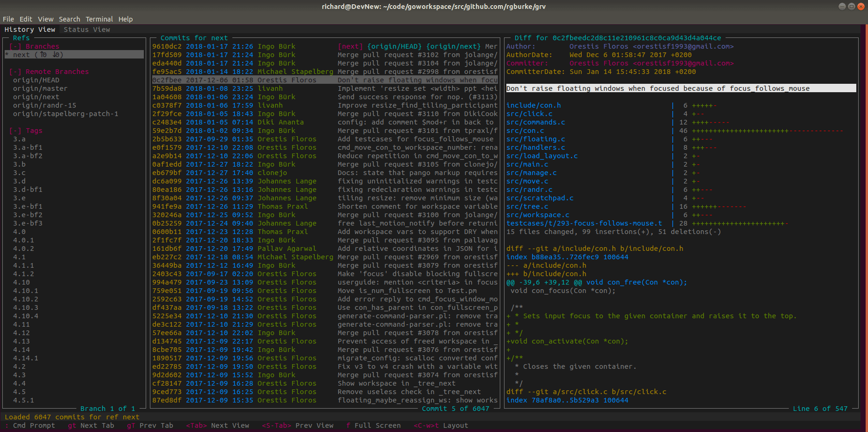This screenshot has height=432, width=868.
Task: Select remote branch origin/stapelberg-patch-1
Action: tap(66, 114)
